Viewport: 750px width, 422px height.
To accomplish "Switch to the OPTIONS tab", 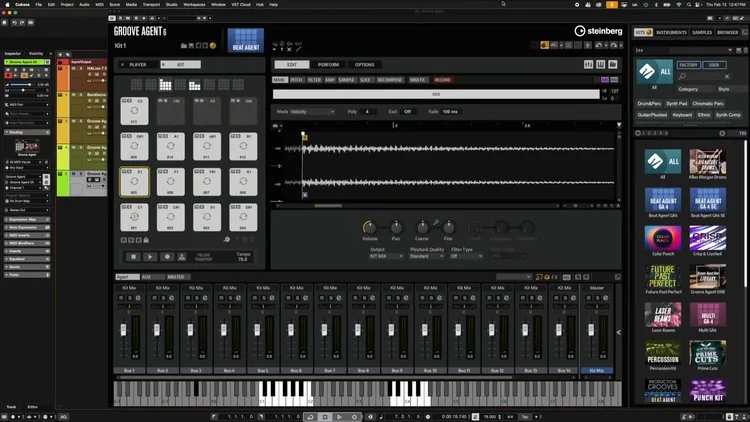I will [364, 65].
